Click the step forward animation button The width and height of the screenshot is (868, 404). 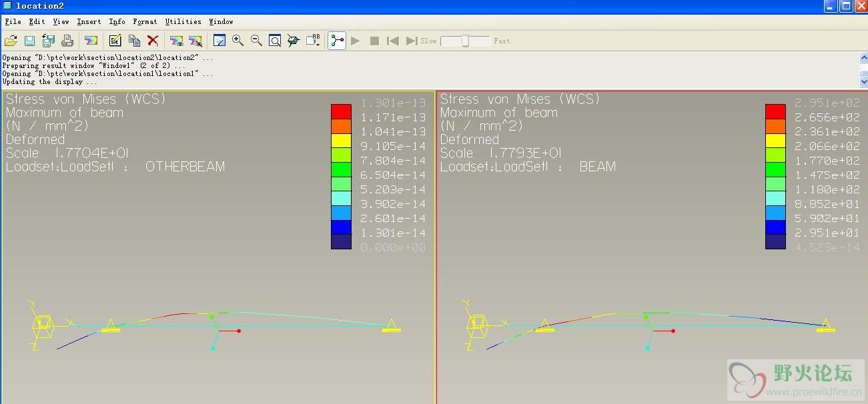[412, 41]
